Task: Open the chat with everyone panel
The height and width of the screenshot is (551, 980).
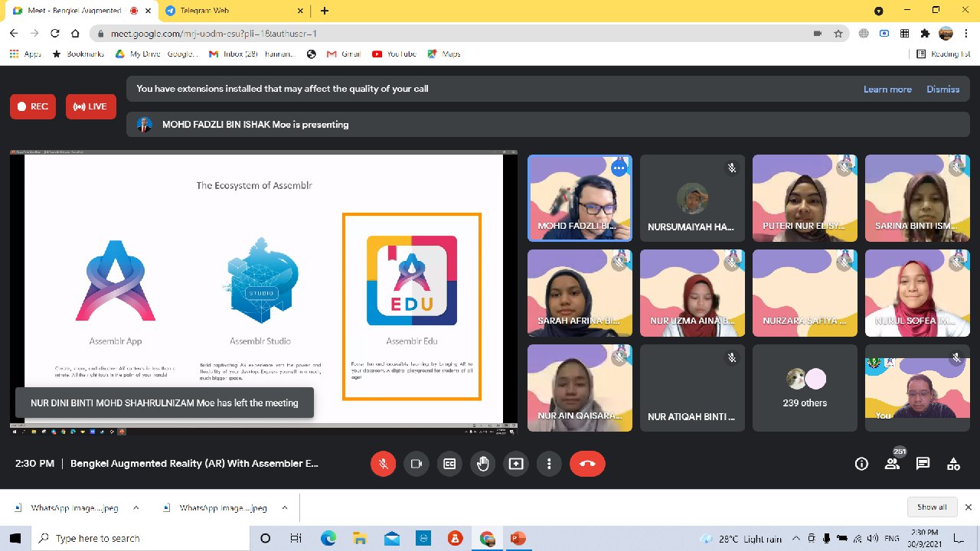Action: pyautogui.click(x=923, y=464)
